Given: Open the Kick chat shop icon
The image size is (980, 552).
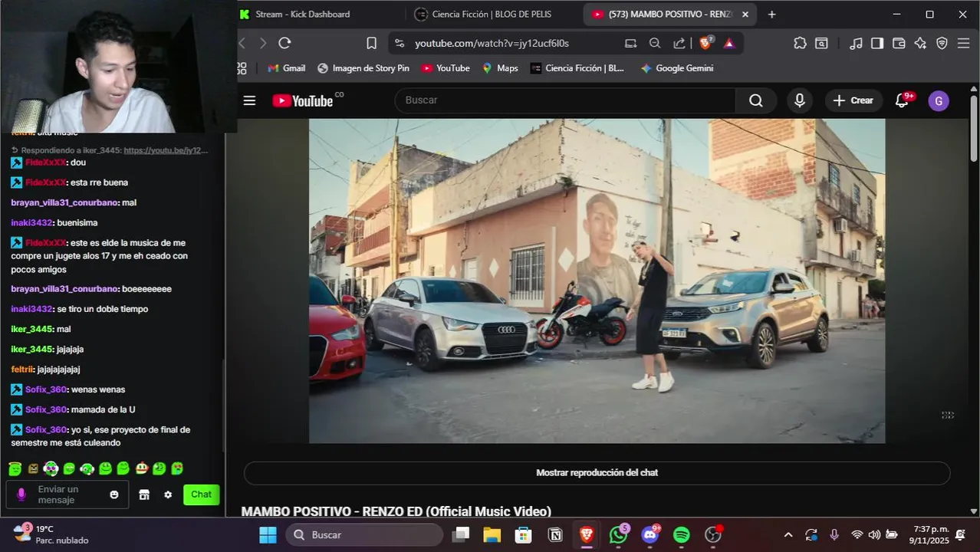Looking at the screenshot, I should [143, 495].
